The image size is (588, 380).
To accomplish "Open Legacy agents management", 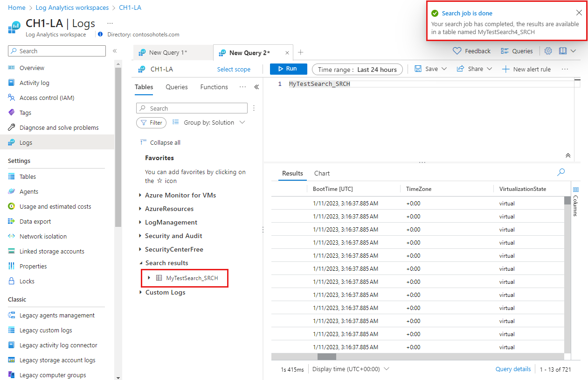I will pos(57,315).
